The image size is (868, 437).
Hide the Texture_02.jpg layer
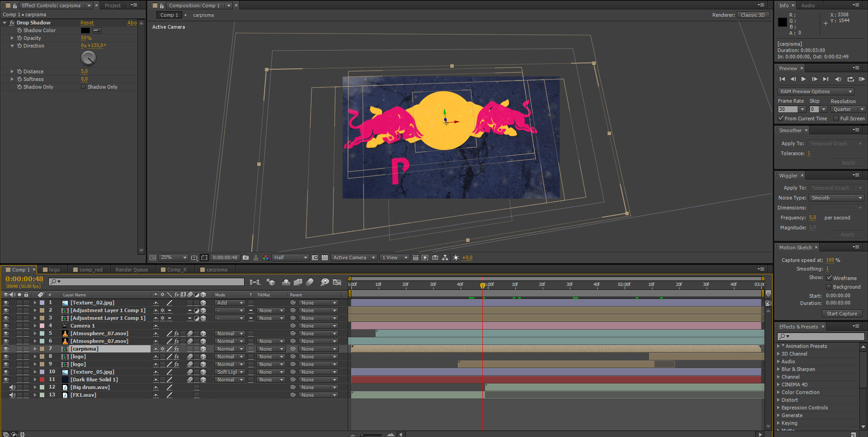tap(6, 303)
